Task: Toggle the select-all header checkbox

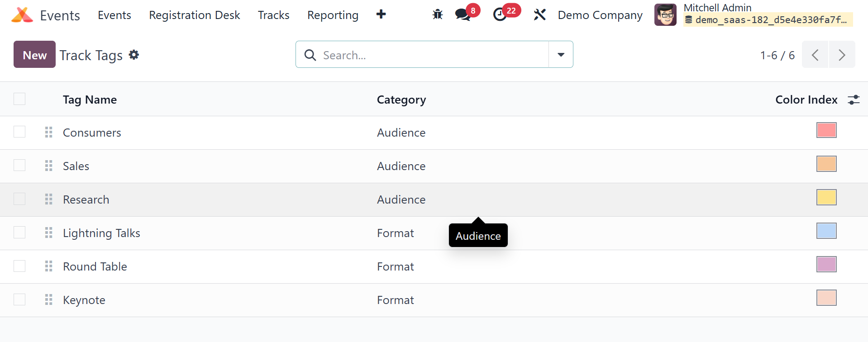Action: point(19,99)
